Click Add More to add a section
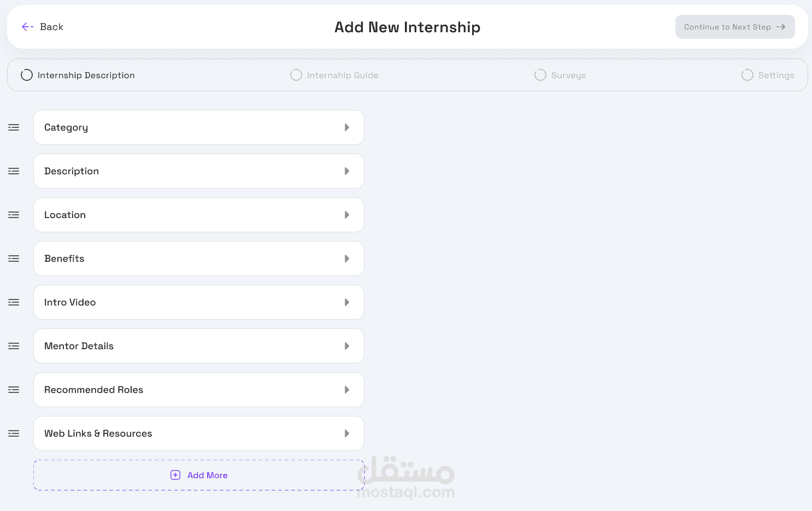 coord(199,475)
